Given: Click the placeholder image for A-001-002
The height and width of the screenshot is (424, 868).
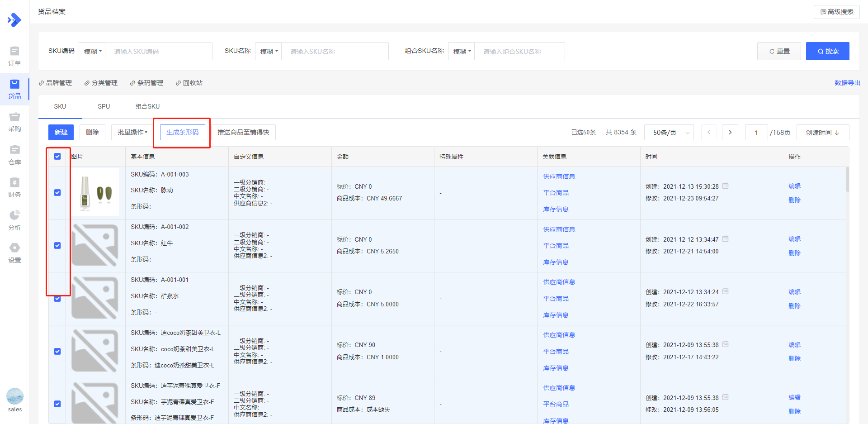Looking at the screenshot, I should tap(95, 245).
